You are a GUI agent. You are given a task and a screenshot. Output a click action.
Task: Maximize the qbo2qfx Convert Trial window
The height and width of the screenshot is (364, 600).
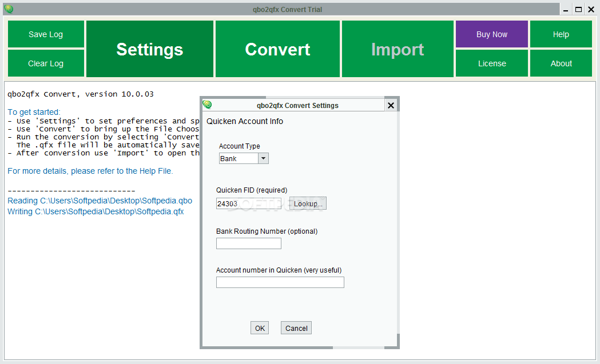coord(579,10)
